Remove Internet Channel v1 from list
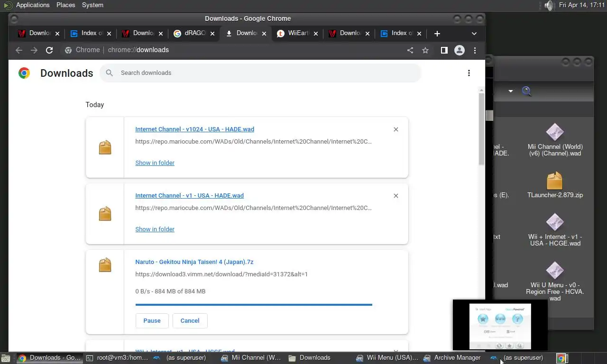The image size is (607, 364). [396, 196]
